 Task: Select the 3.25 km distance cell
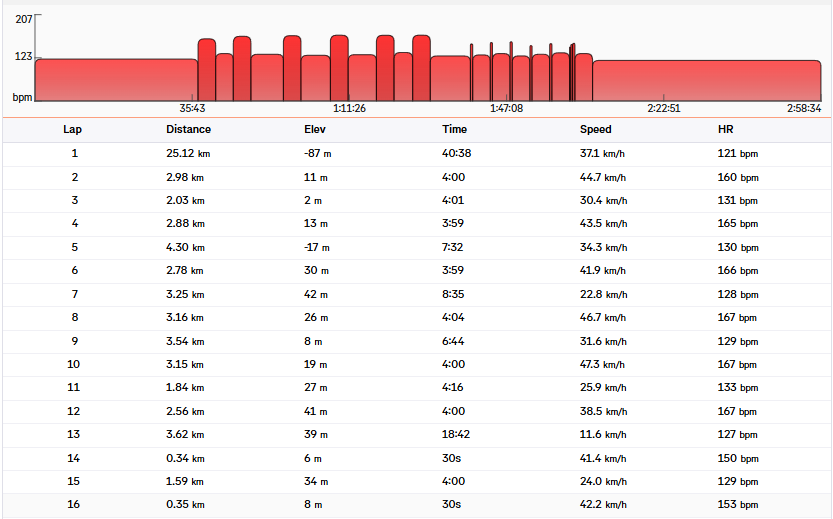[x=185, y=294]
